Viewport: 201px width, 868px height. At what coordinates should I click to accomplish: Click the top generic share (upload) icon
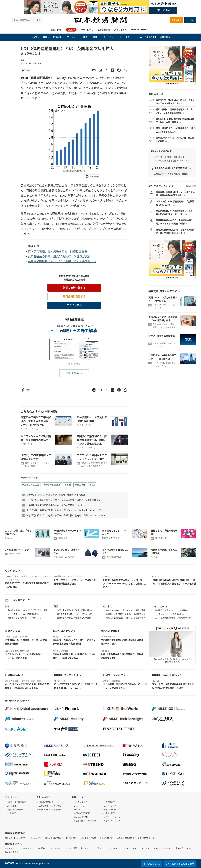(125, 70)
